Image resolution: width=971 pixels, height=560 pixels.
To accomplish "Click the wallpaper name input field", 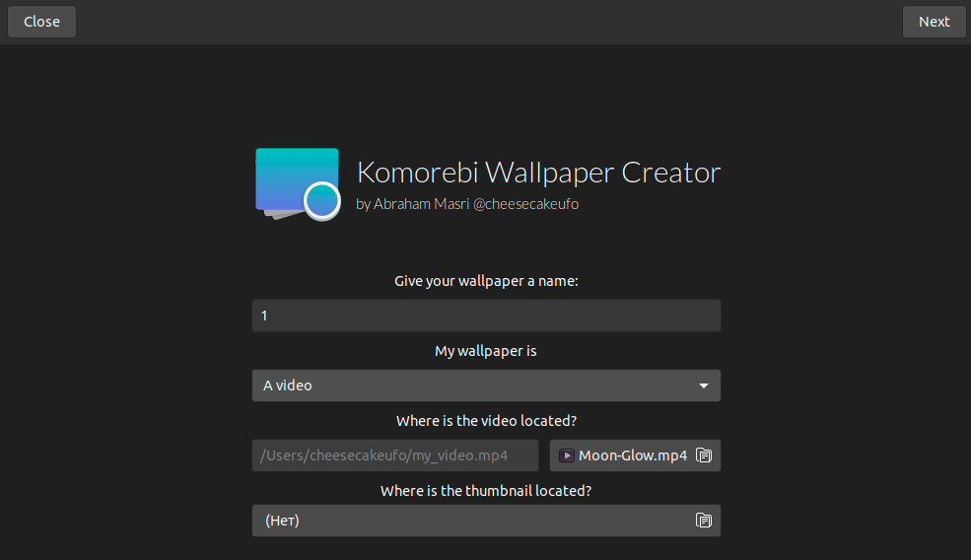I will pos(486,315).
